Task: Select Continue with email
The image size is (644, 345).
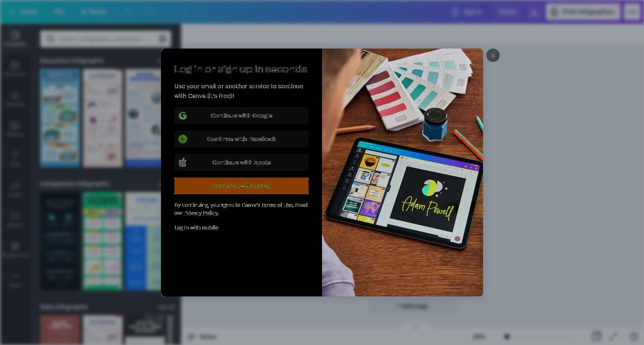Action: click(x=241, y=186)
